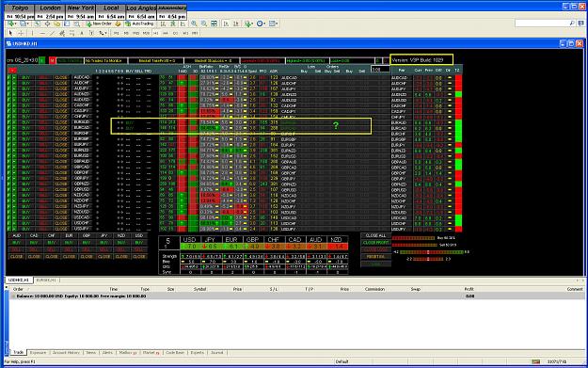Switch to bar chart display
The height and width of the screenshot is (368, 588).
(x=163, y=24)
